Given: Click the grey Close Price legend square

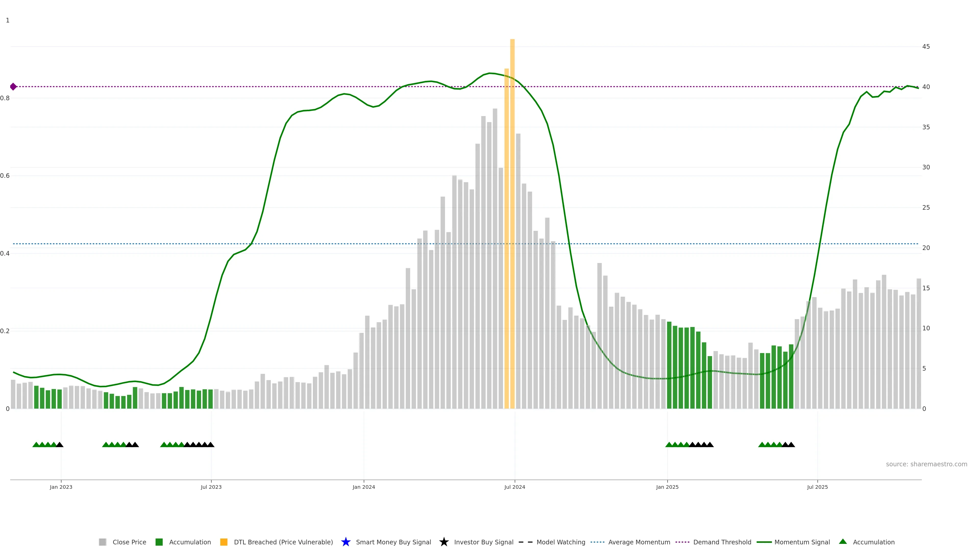Looking at the screenshot, I should [x=102, y=542].
